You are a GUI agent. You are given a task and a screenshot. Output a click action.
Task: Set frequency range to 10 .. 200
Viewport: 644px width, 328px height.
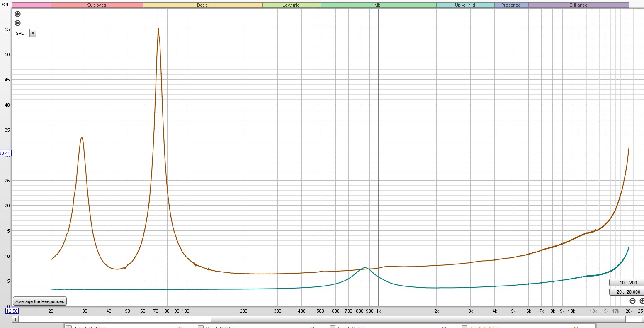coord(627,283)
